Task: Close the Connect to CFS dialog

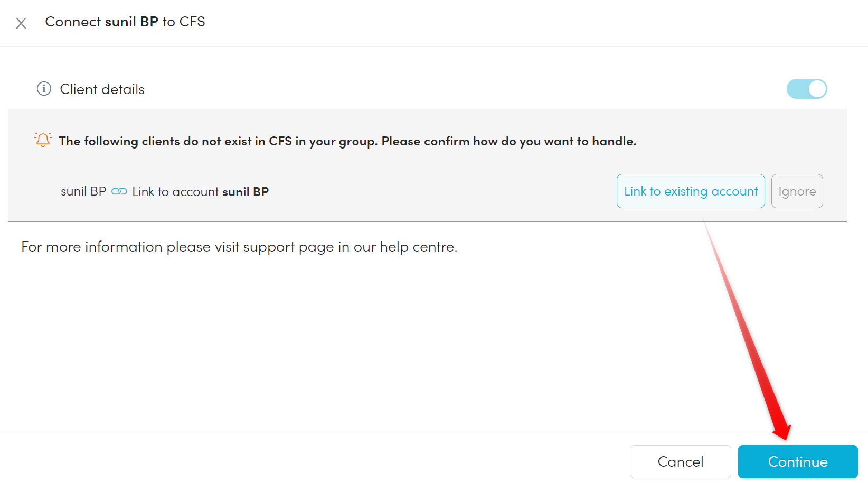Action: tap(21, 23)
